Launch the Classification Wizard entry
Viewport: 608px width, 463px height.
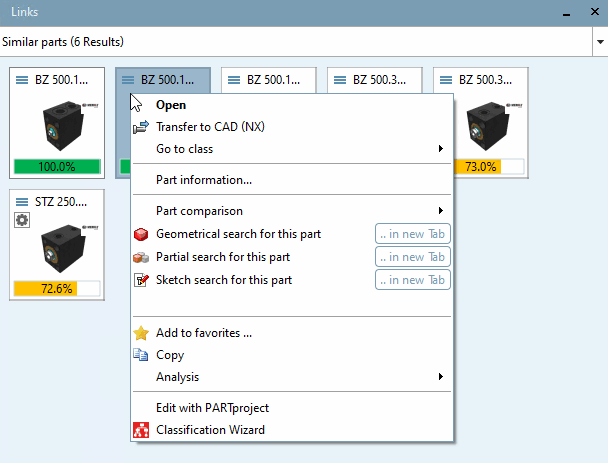coord(292,430)
